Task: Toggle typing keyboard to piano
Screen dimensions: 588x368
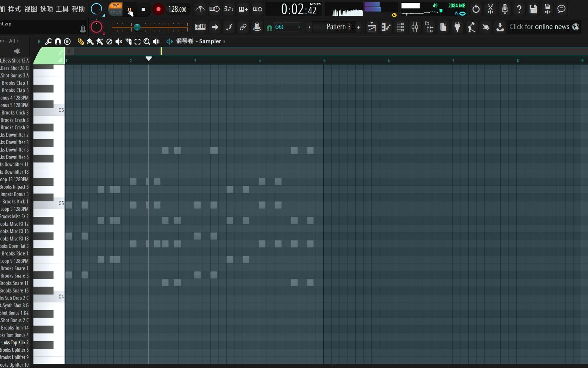Action: pos(200,27)
